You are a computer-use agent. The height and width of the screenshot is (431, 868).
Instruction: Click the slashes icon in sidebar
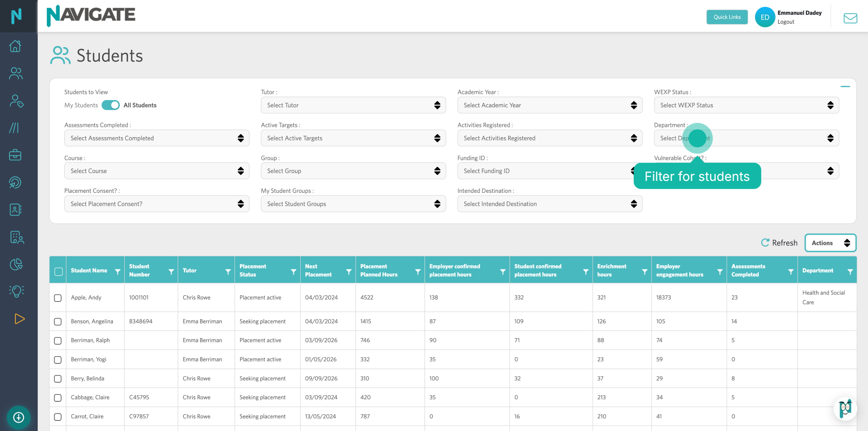point(14,128)
